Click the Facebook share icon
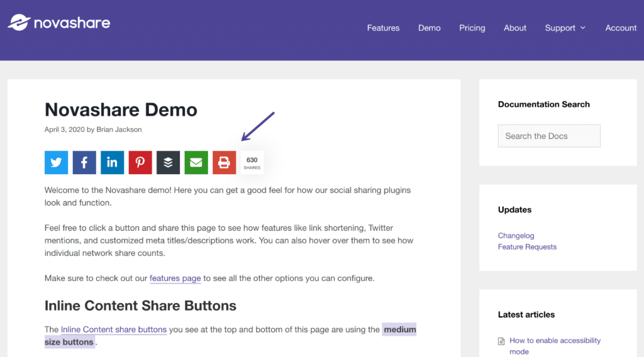 (84, 163)
